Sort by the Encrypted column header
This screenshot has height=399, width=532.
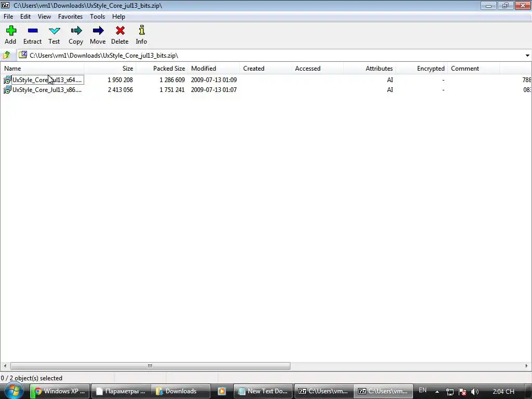(421, 68)
